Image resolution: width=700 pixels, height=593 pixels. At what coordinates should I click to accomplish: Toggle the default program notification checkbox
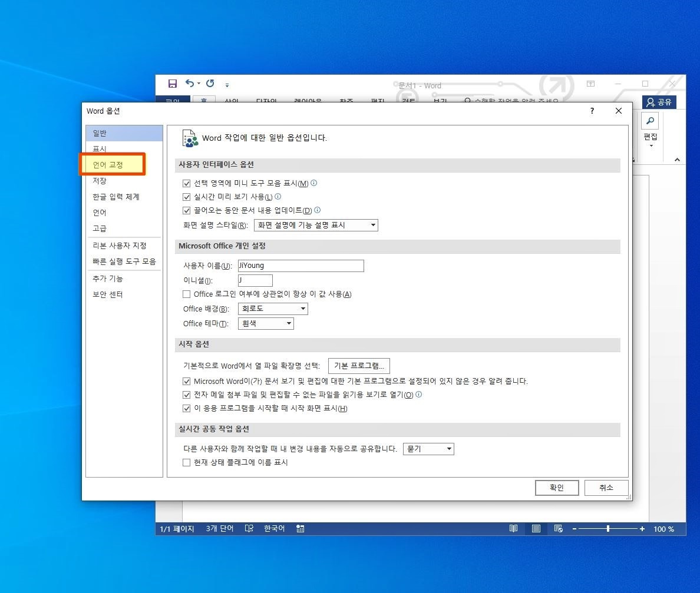(187, 382)
